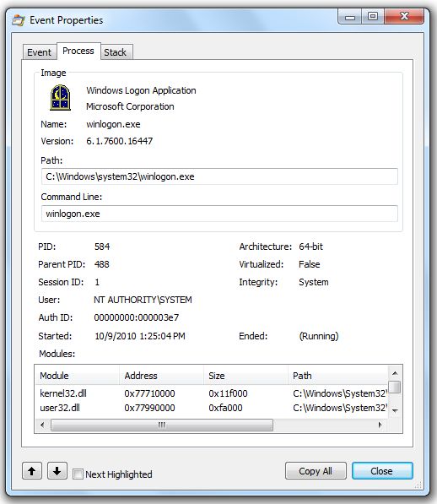Click in the Command Line text field

pyautogui.click(x=219, y=214)
